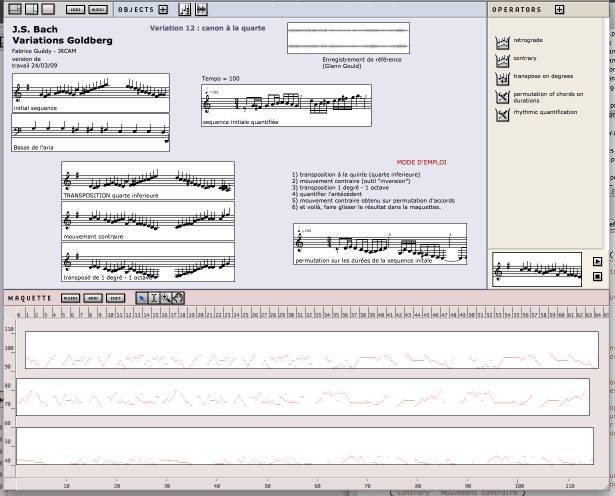Toggle the first split-pane layout button

(x=14, y=9)
